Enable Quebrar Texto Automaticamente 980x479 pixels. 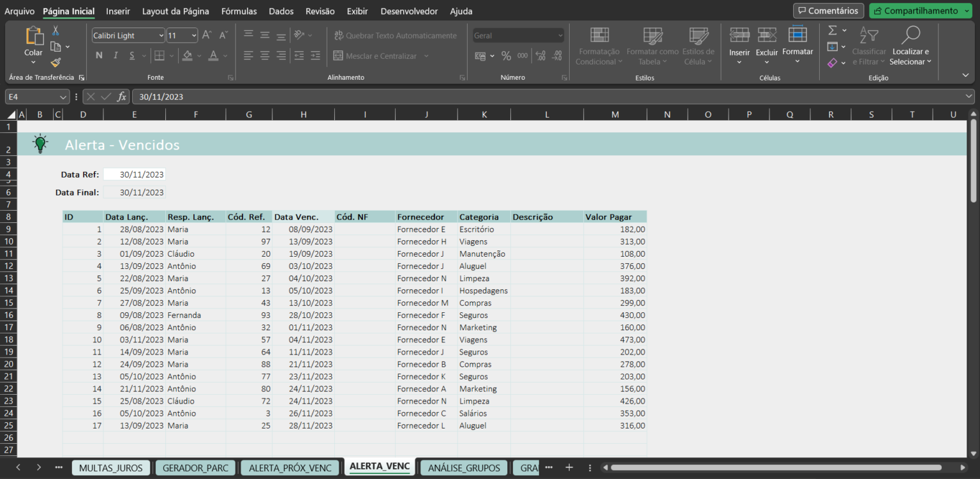(x=396, y=35)
